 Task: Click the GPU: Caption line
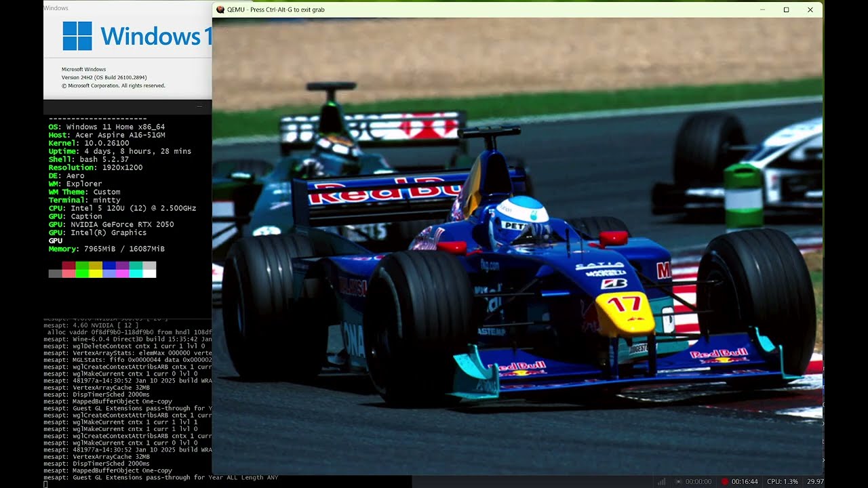pyautogui.click(x=75, y=216)
